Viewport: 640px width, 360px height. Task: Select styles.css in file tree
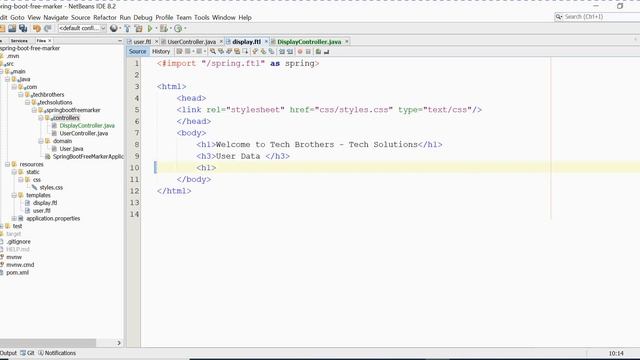(x=51, y=188)
